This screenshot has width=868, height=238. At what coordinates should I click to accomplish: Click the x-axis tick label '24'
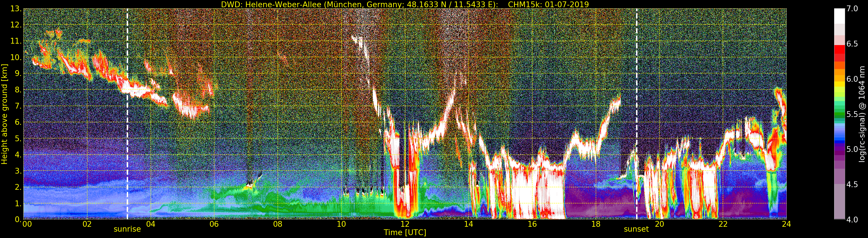tap(786, 224)
